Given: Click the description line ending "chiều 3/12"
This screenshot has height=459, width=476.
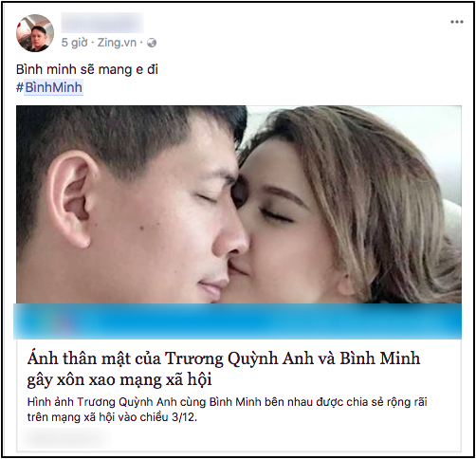Looking at the screenshot, I should coord(112,417).
